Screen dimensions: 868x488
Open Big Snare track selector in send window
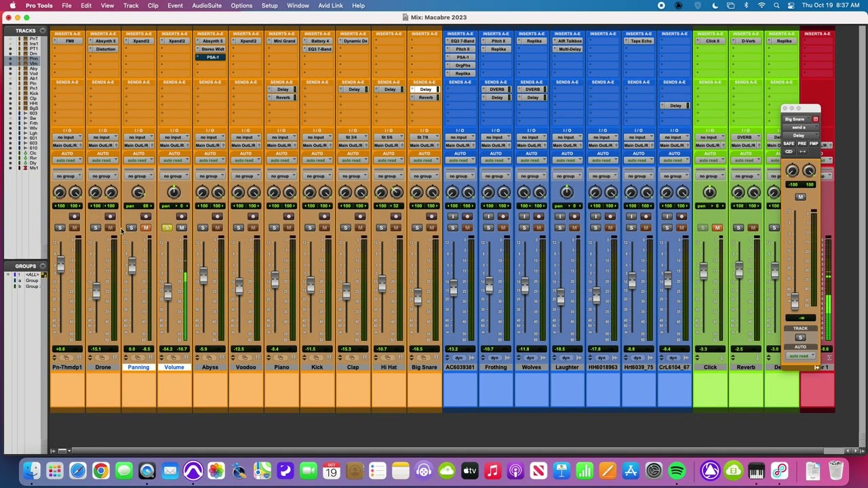pyautogui.click(x=795, y=119)
